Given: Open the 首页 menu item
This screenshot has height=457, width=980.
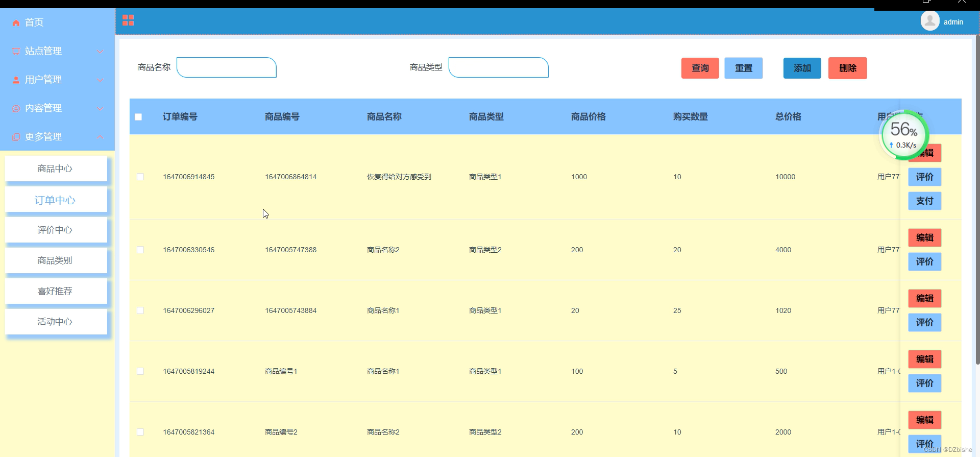Looking at the screenshot, I should [x=57, y=22].
